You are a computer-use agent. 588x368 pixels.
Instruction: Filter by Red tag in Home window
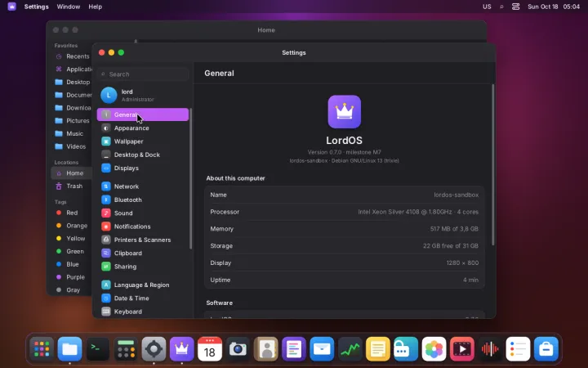72,213
